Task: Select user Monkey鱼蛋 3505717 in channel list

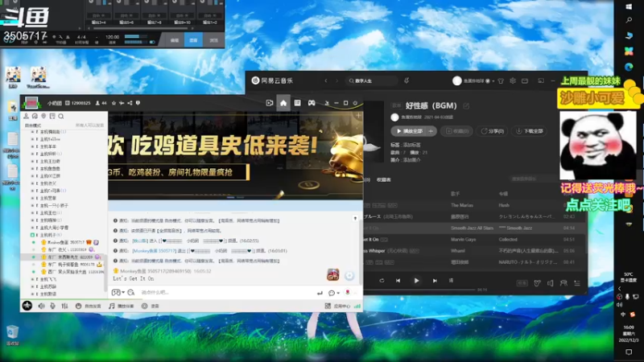Action: click(x=66, y=242)
